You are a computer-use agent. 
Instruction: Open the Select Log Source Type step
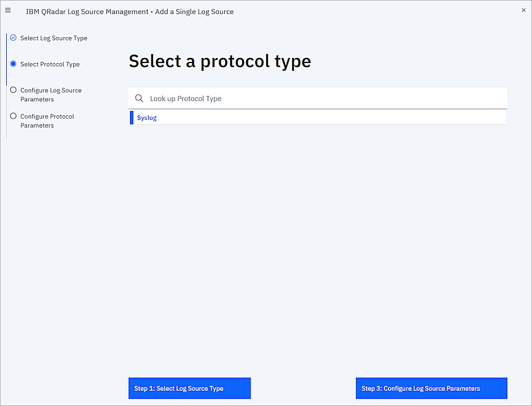53,38
